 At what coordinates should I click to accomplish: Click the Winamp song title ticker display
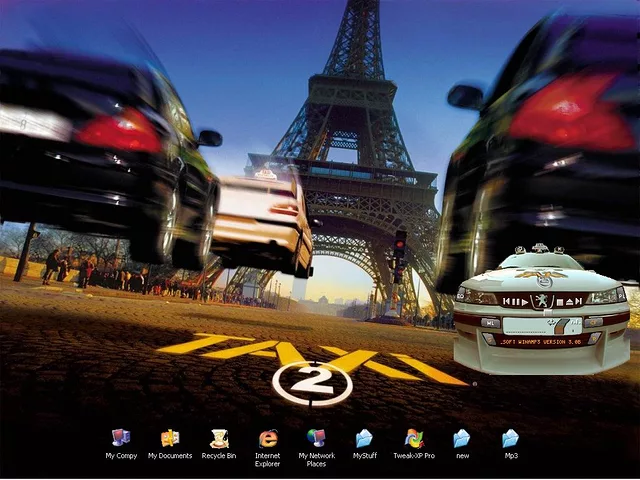click(541, 340)
